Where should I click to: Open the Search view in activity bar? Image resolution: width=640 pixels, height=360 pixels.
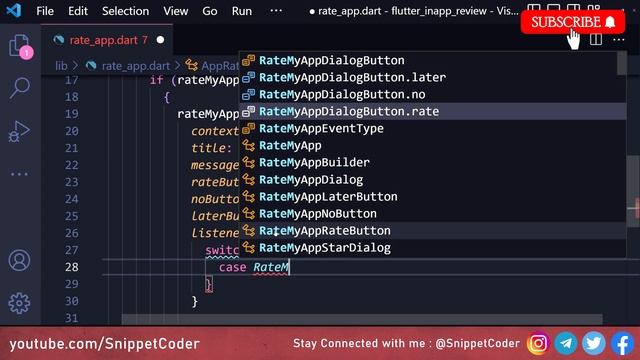pos(19,88)
